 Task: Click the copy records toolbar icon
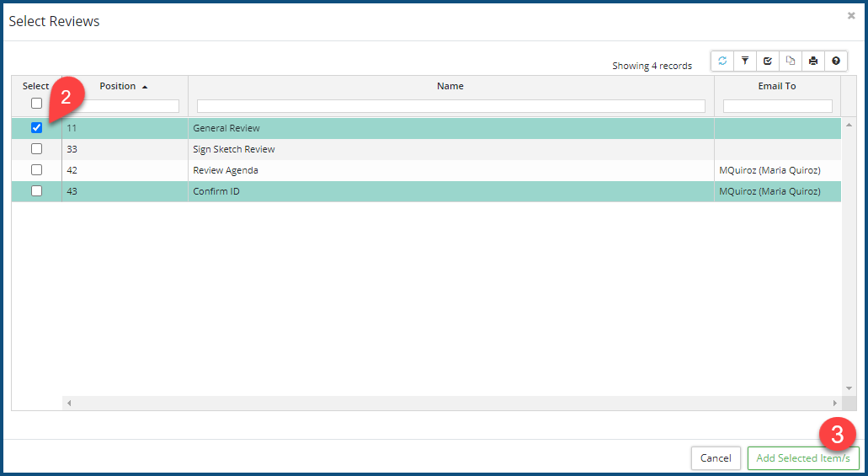(791, 62)
